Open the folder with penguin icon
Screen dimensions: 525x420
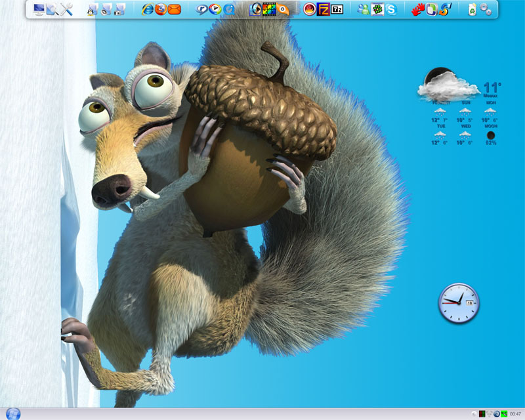pyautogui.click(x=92, y=9)
